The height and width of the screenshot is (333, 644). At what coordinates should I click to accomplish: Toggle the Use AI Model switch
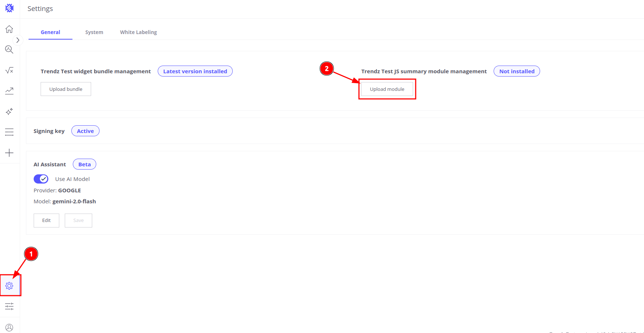tap(41, 179)
